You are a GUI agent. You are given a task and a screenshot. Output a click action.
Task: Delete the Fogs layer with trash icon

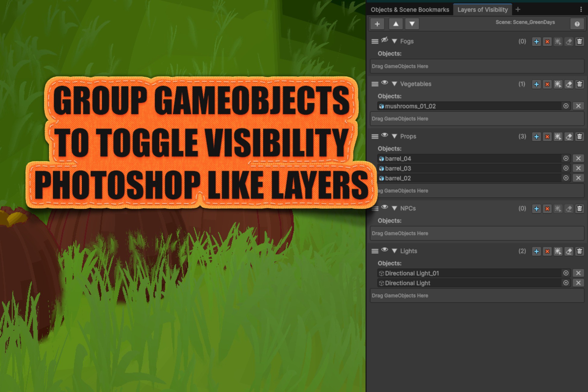pyautogui.click(x=579, y=42)
